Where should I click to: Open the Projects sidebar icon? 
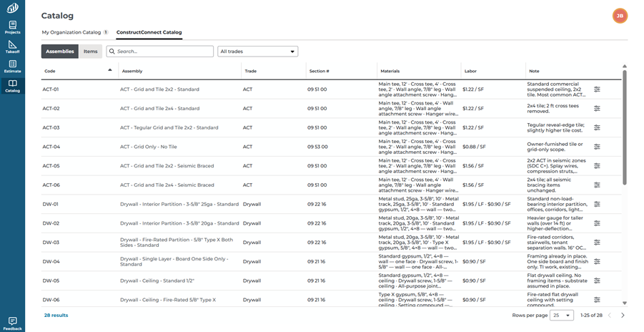(12, 28)
